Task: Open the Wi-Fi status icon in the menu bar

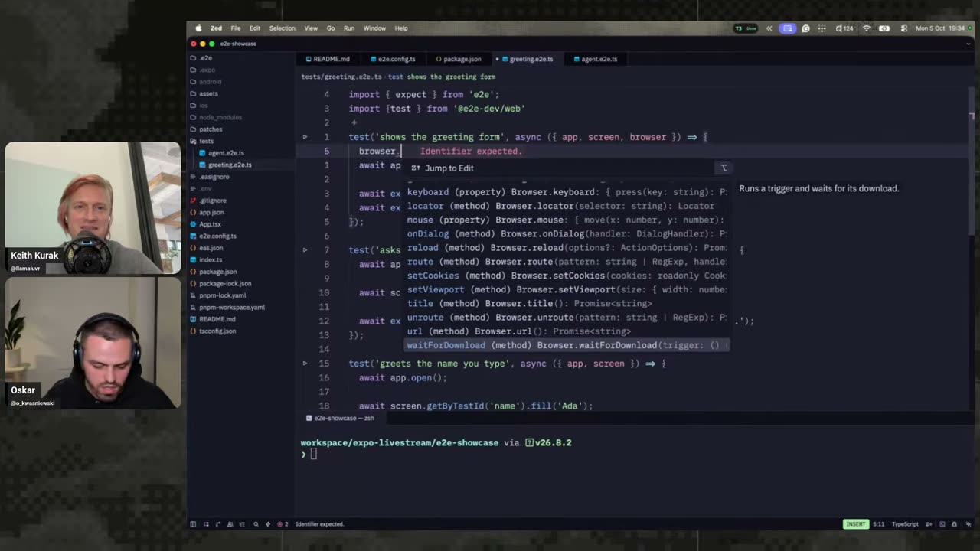Action: (x=867, y=28)
